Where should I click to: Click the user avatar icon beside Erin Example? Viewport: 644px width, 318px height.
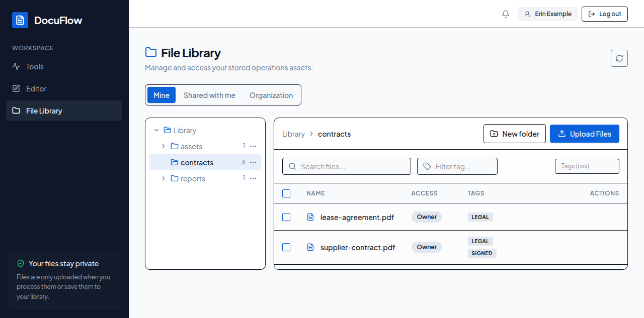coord(527,14)
